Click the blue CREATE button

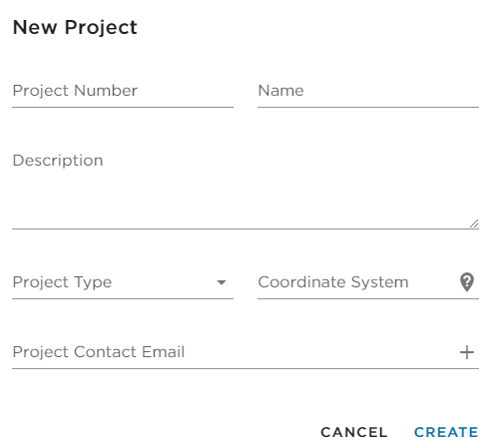[x=446, y=432]
